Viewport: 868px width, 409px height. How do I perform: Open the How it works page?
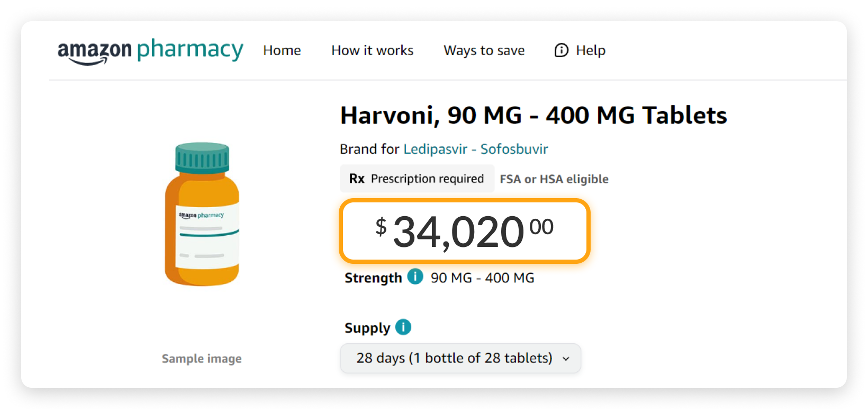(372, 50)
